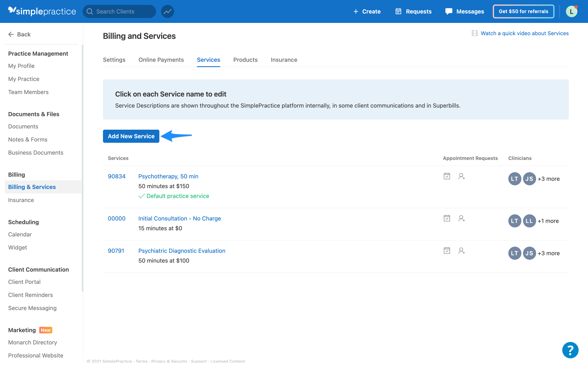
Task: Click the analytics icon next to client search
Action: tap(167, 11)
